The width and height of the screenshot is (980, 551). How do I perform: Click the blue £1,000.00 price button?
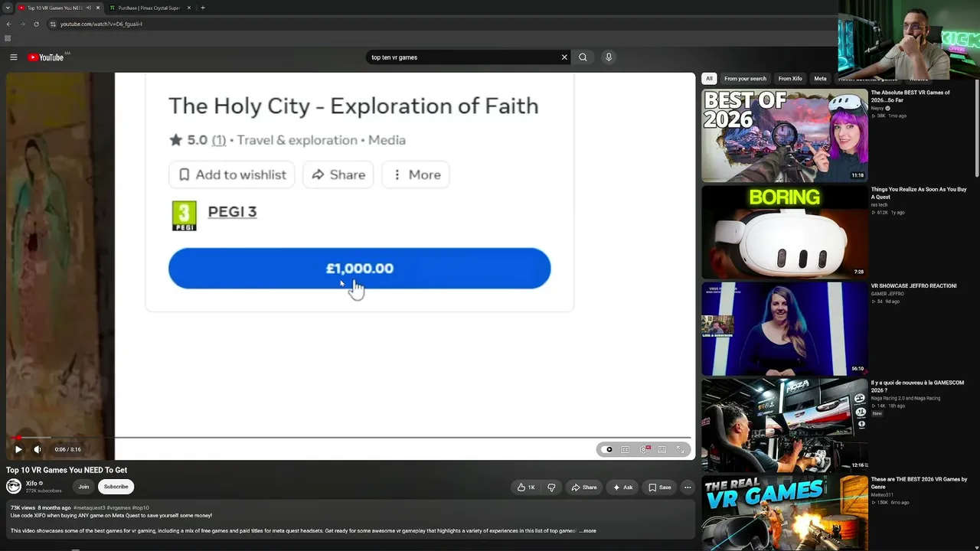coord(359,269)
